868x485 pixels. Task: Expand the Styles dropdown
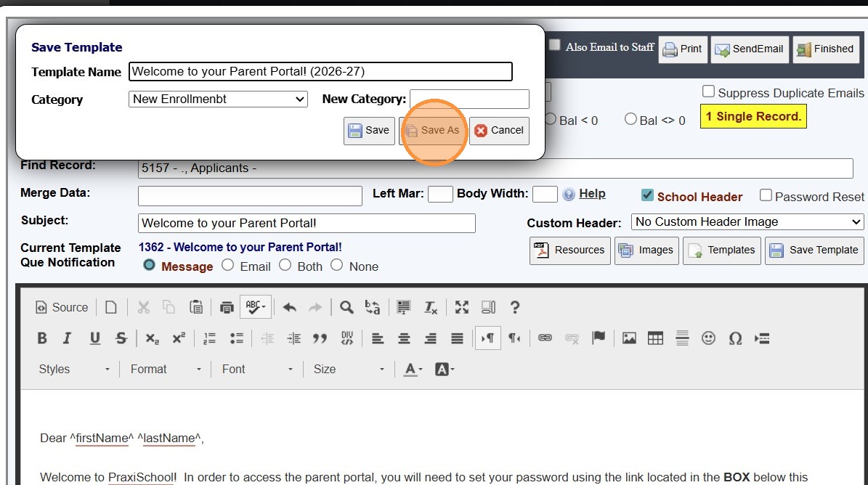point(74,369)
